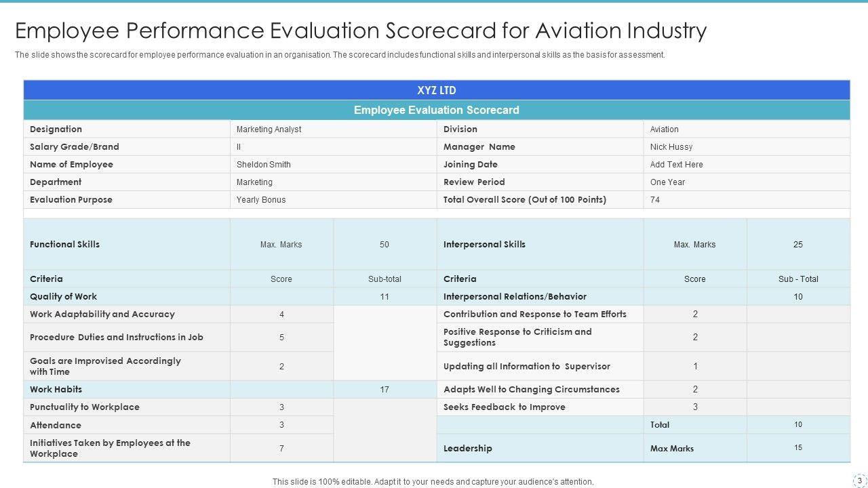This screenshot has height=488, width=868.
Task: Select the Work Habits sub-total 17
Action: pyautogui.click(x=384, y=390)
